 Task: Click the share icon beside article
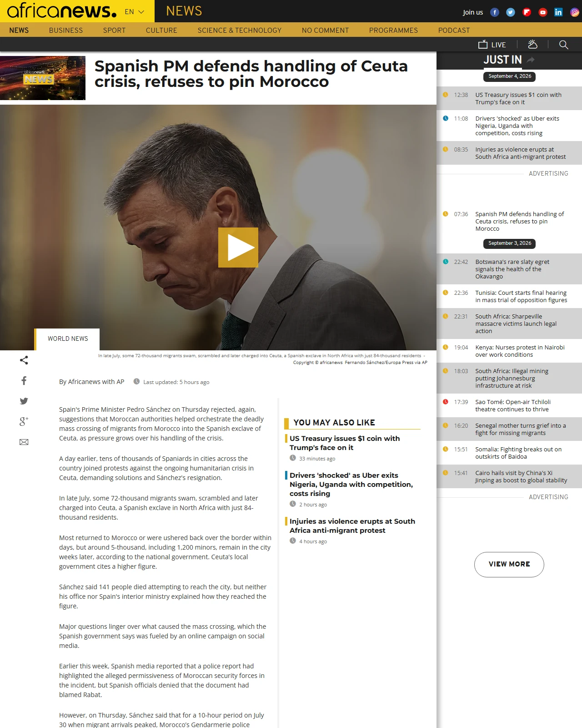tap(24, 360)
